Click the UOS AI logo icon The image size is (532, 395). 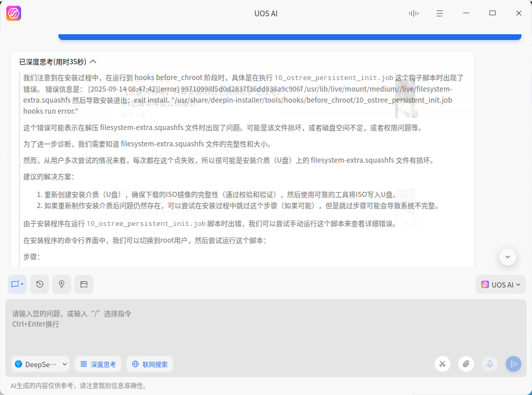click(x=14, y=13)
